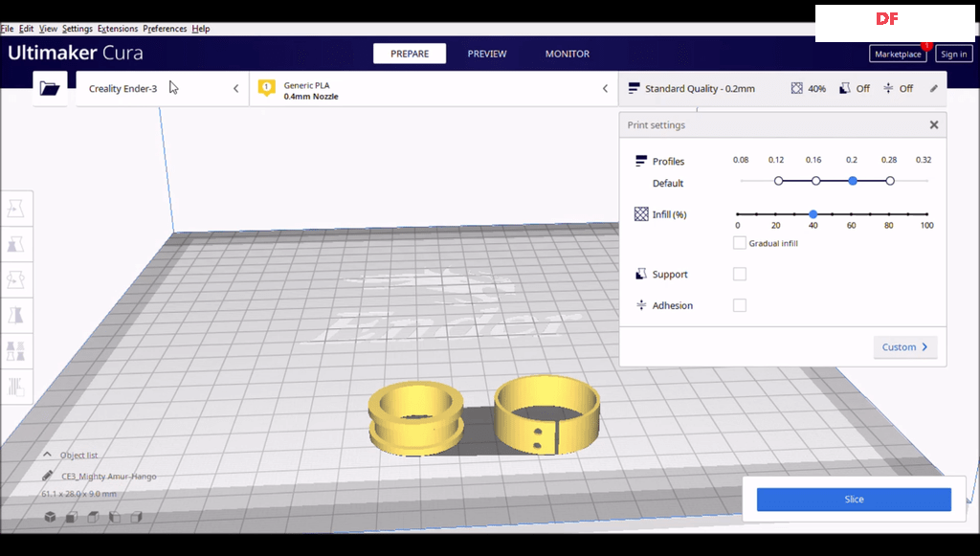Open the Marketplace

pyautogui.click(x=898, y=54)
